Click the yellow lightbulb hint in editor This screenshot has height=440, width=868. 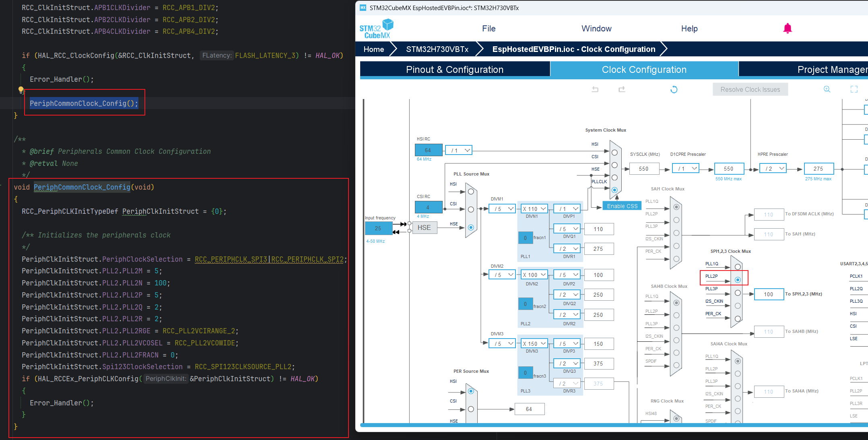pos(21,90)
